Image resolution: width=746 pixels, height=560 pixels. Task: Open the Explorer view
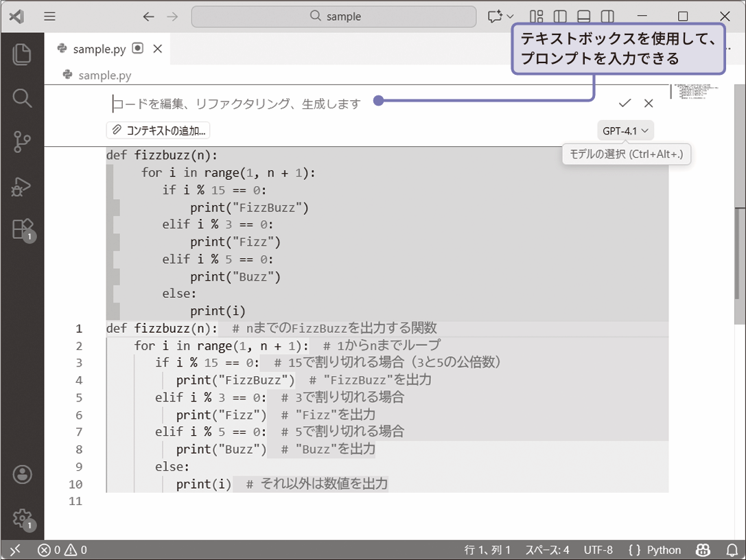point(22,54)
